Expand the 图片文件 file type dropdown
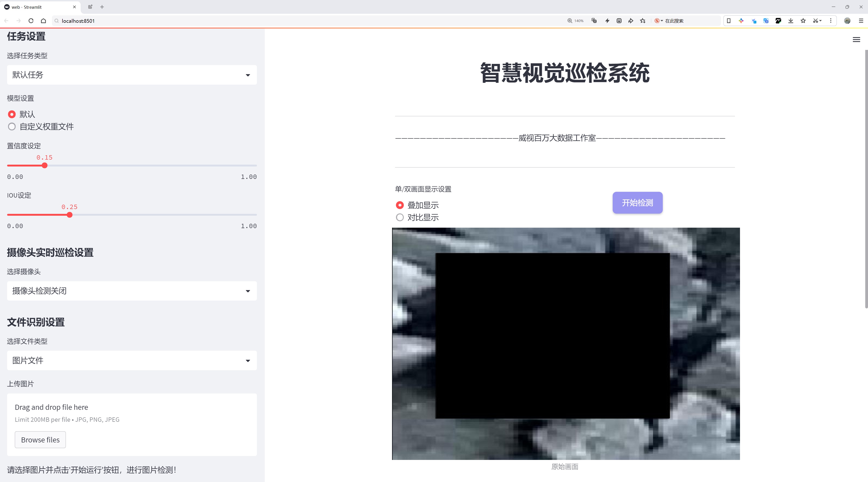868x482 pixels. coord(132,360)
